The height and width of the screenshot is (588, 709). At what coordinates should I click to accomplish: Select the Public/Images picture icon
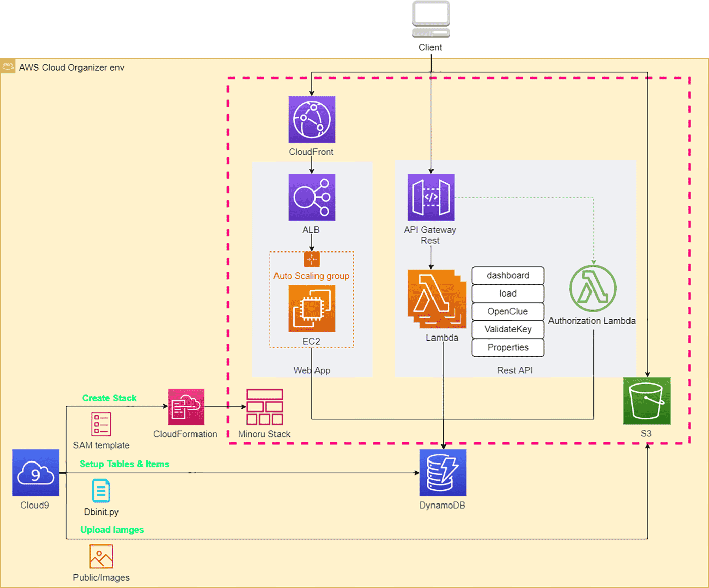101,557
